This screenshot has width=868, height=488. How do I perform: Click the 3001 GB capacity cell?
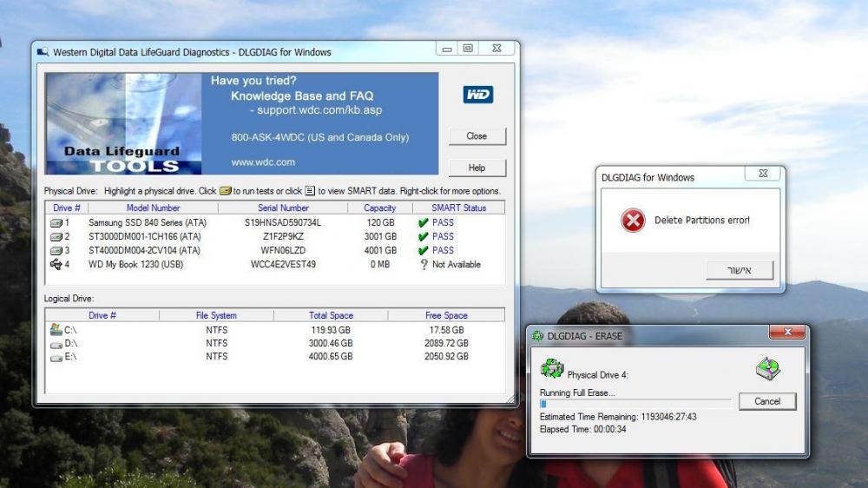pyautogui.click(x=380, y=236)
